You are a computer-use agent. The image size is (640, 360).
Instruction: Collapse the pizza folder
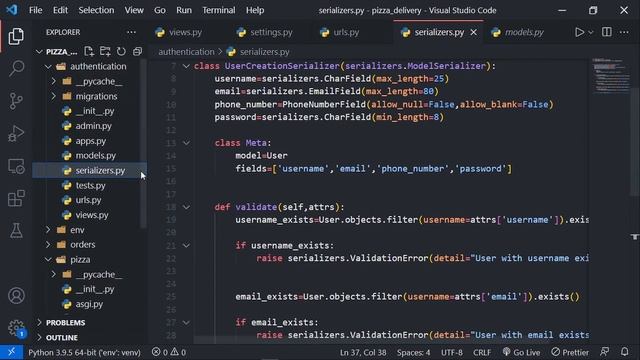(48, 260)
